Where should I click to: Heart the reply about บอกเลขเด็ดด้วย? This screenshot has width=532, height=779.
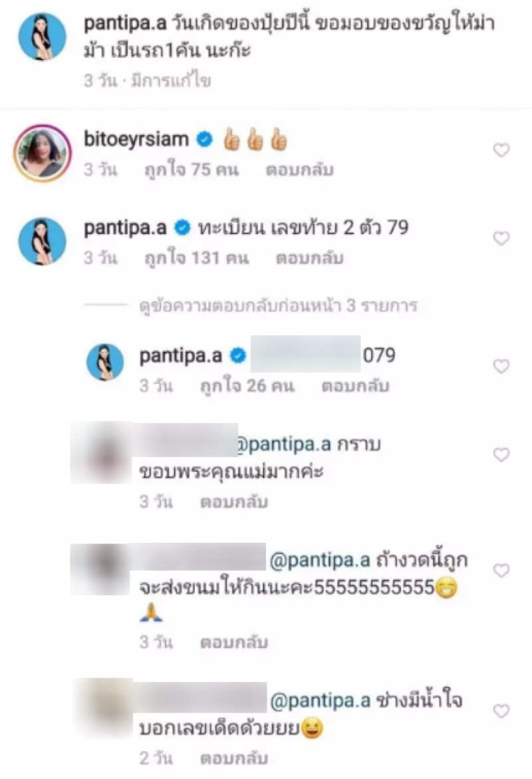[x=501, y=711]
